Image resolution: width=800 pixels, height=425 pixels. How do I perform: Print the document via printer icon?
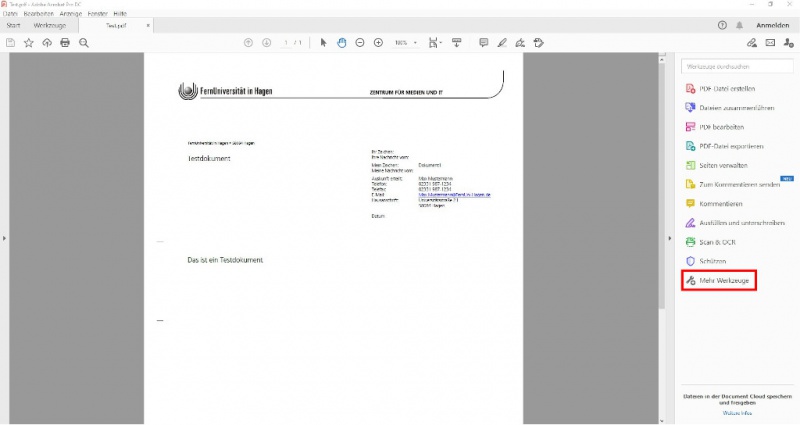pos(65,43)
